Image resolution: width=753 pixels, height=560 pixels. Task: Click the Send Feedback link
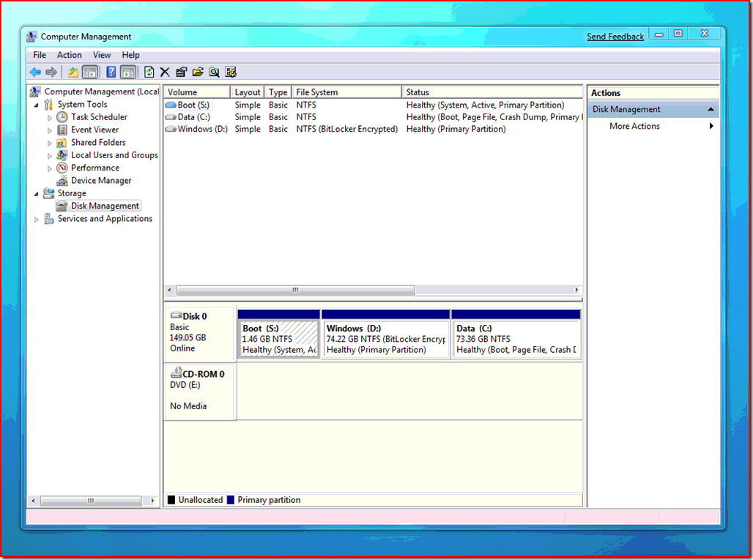click(615, 37)
